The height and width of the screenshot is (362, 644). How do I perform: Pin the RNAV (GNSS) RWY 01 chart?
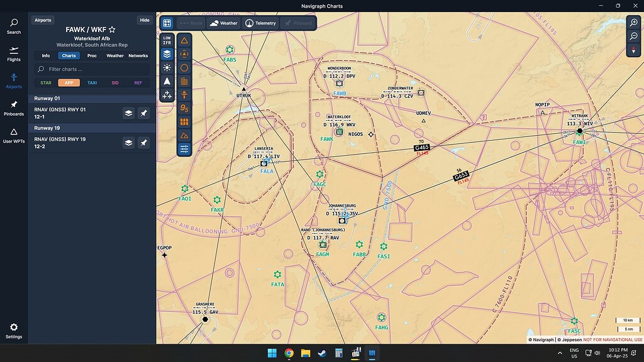(145, 112)
